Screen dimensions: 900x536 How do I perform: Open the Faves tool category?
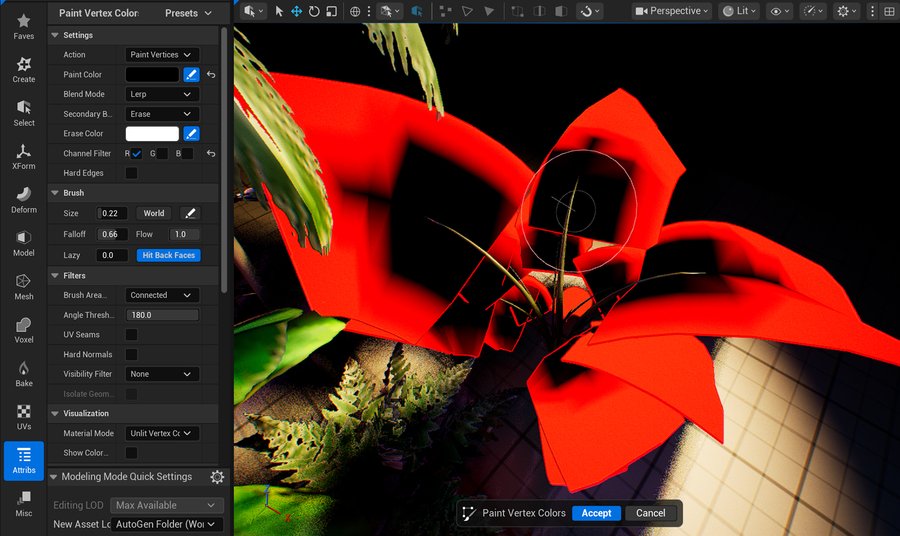coord(23,26)
